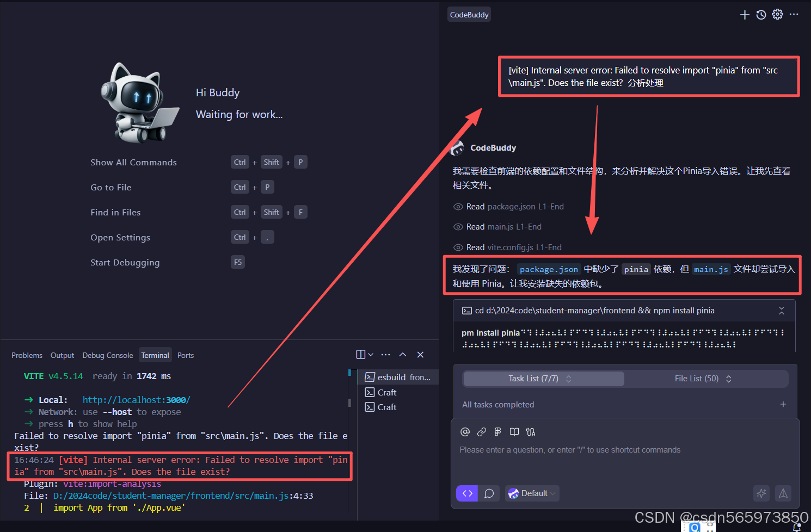Select the first Craft terminal instance

(398, 392)
